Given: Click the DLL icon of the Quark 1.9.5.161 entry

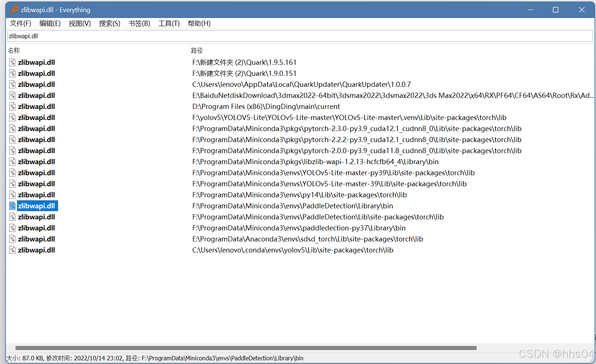Looking at the screenshot, I should pyautogui.click(x=12, y=62).
